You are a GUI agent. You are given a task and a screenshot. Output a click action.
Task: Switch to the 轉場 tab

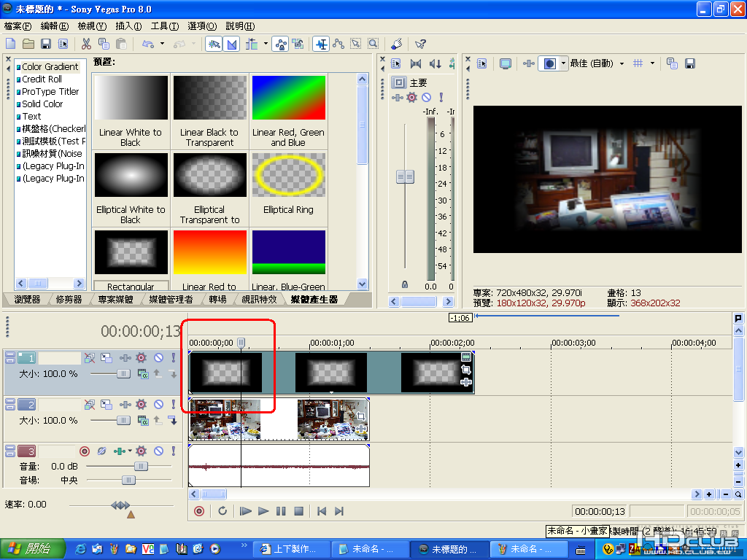click(x=217, y=299)
